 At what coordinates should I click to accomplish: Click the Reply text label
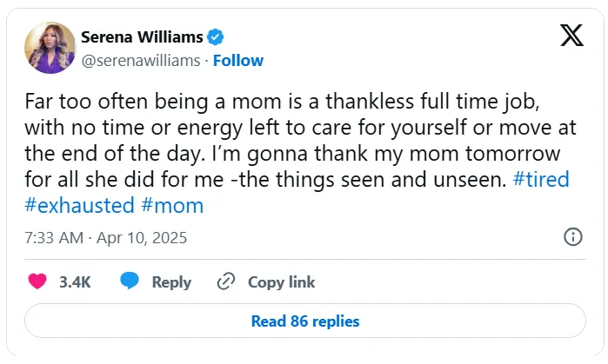pos(171,282)
